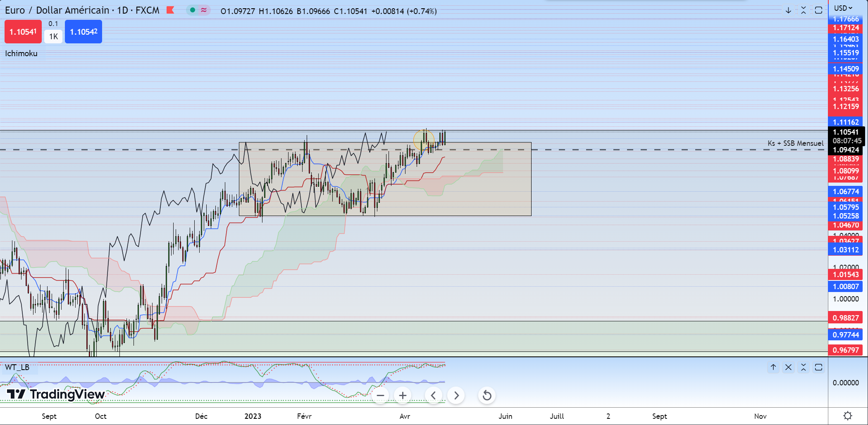
Task: Click the 'Juill' label on time axis
Action: (x=557, y=416)
